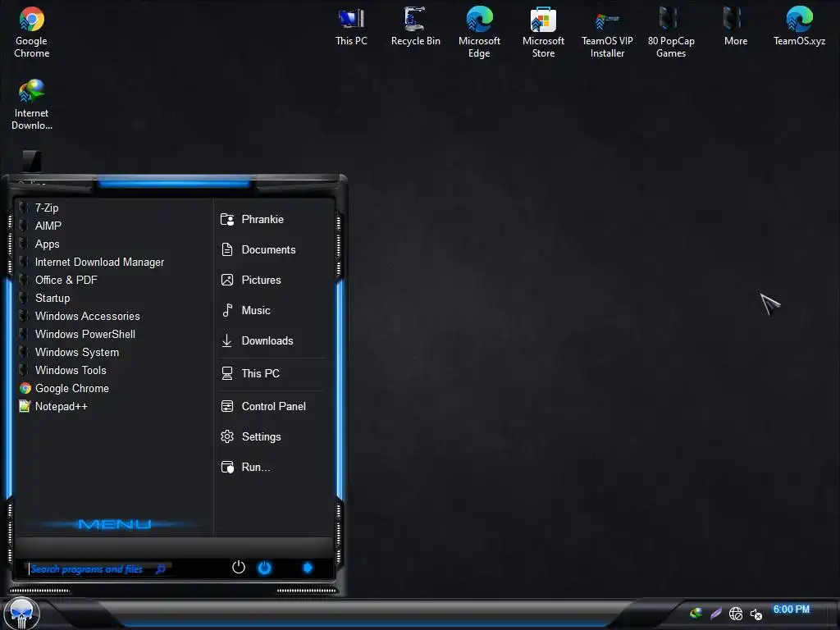Viewport: 840px width, 630px height.
Task: Open 80 PopCap Games desktop folder
Action: [671, 32]
